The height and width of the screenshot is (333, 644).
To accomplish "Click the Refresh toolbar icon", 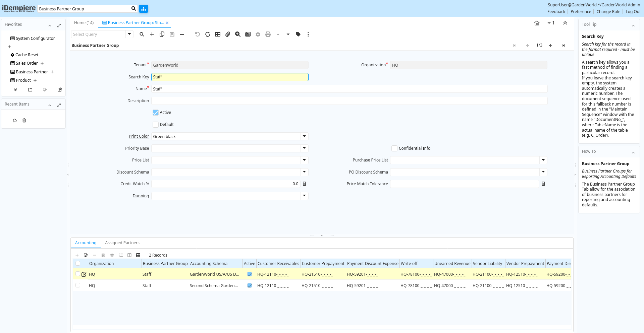I will pos(208,34).
